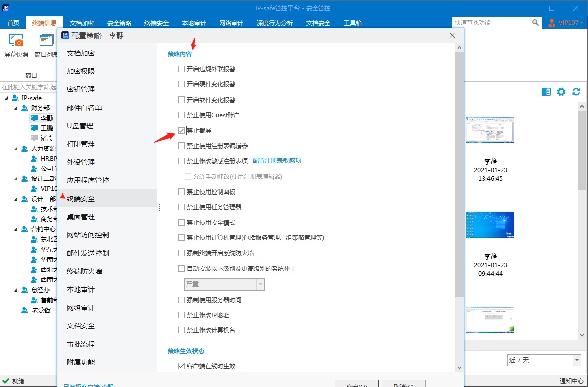This screenshot has width=588, height=387.
Task: Refresh the screenshot list
Action: (576, 92)
